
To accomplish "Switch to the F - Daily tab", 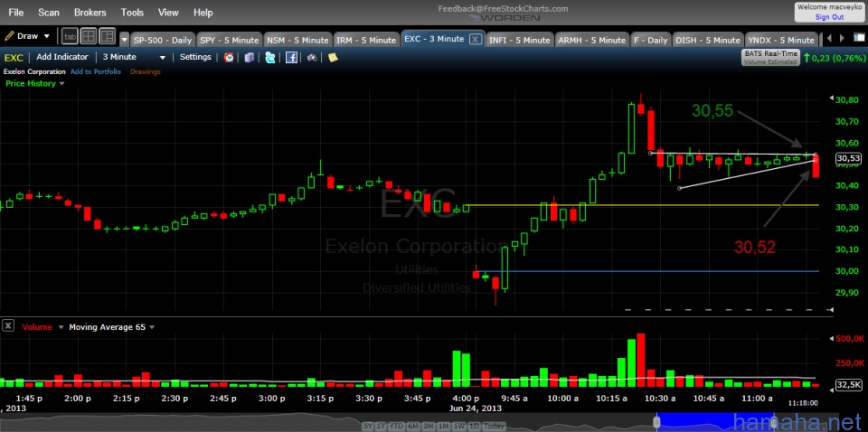I will coord(650,40).
